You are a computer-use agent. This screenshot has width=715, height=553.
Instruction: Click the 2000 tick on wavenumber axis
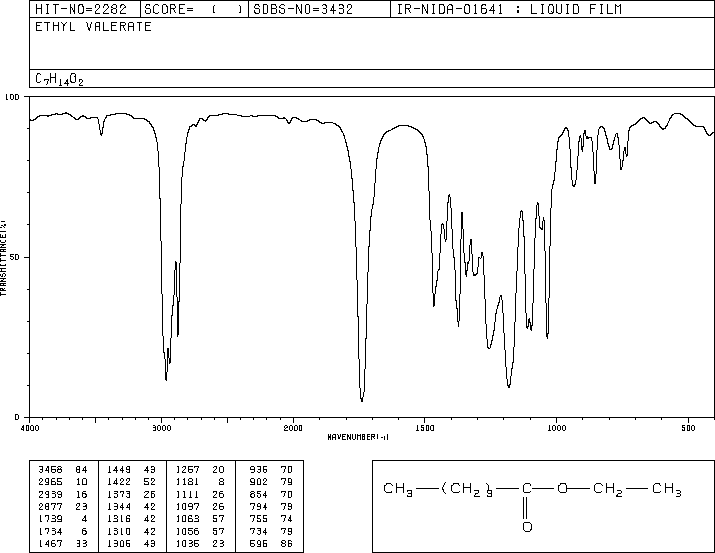click(293, 427)
